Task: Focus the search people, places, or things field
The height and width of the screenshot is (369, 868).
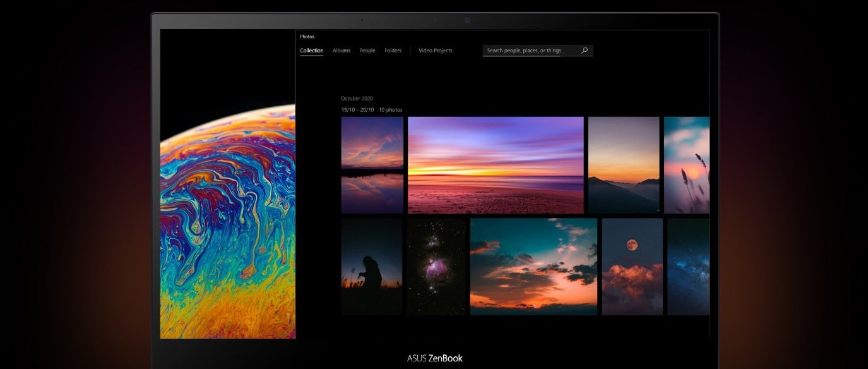Action: [x=538, y=51]
